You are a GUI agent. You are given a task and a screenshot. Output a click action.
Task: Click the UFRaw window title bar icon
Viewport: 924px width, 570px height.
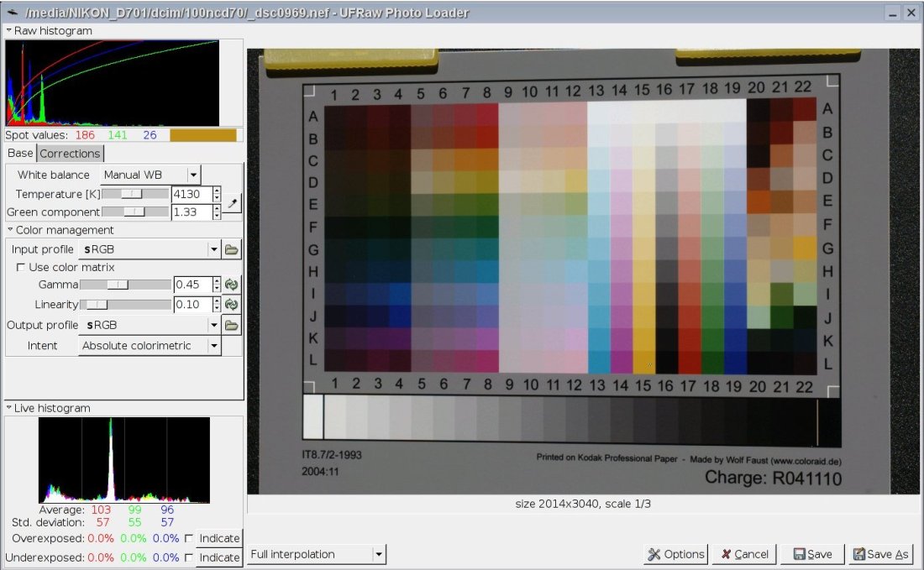coord(12,13)
